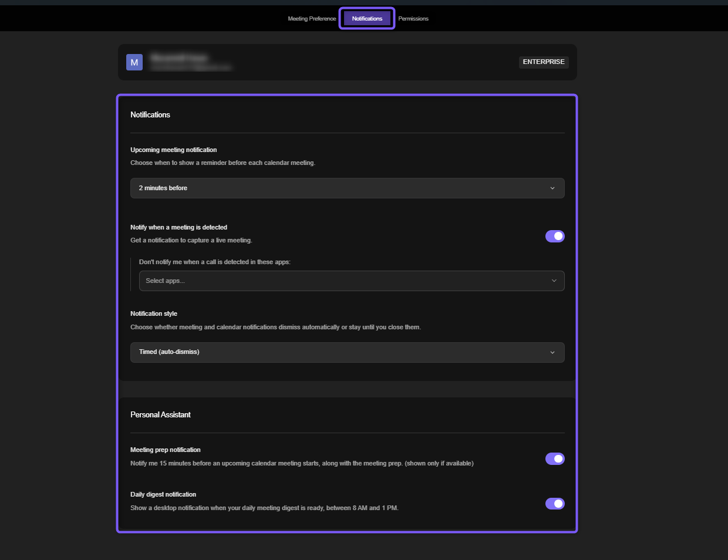The width and height of the screenshot is (728, 560).
Task: Click 'Notify when a meeting is detected' label
Action: click(179, 228)
